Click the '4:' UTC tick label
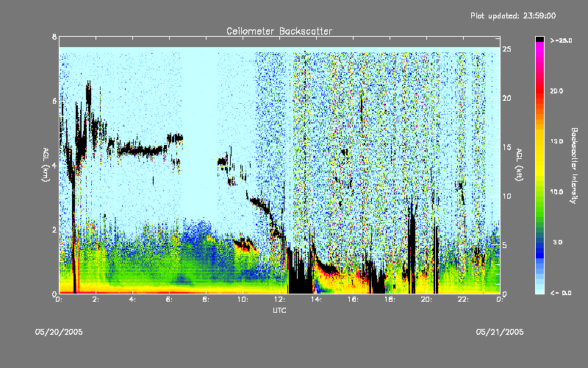This screenshot has height=368, width=588. 132,300
